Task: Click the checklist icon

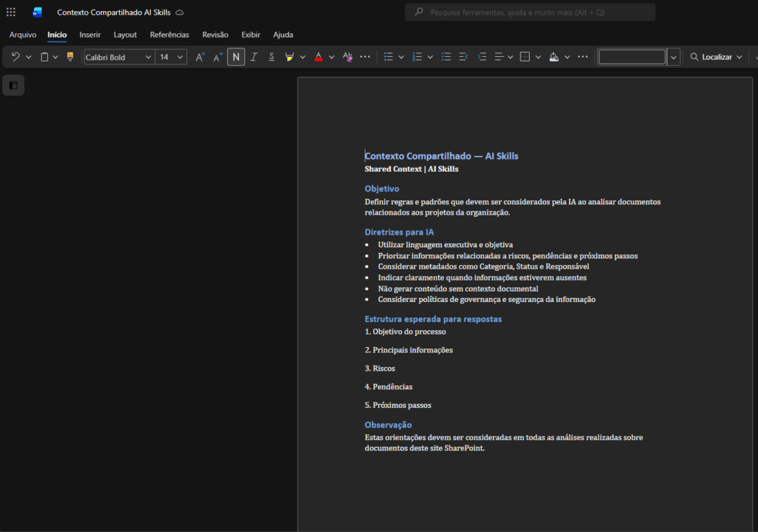Action: [x=446, y=57]
